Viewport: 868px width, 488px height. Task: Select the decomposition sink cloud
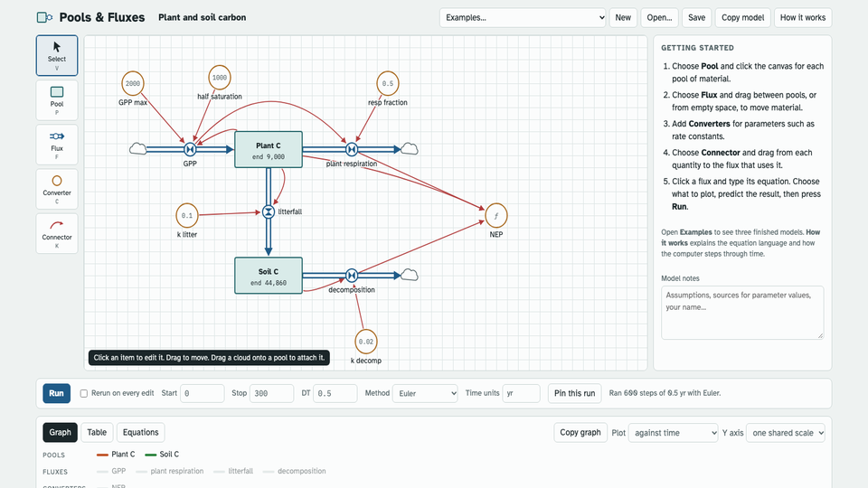409,275
